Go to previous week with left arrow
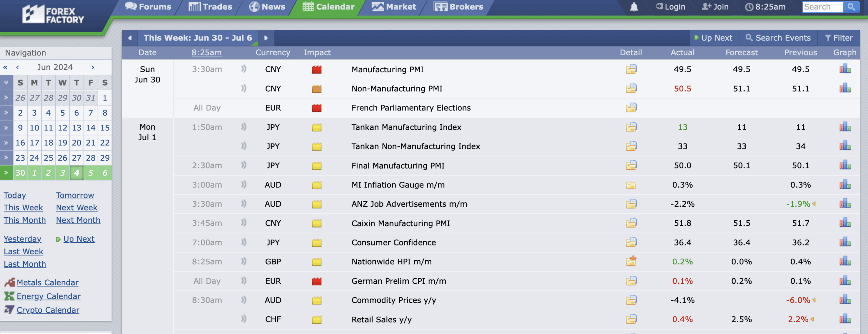 (x=130, y=38)
